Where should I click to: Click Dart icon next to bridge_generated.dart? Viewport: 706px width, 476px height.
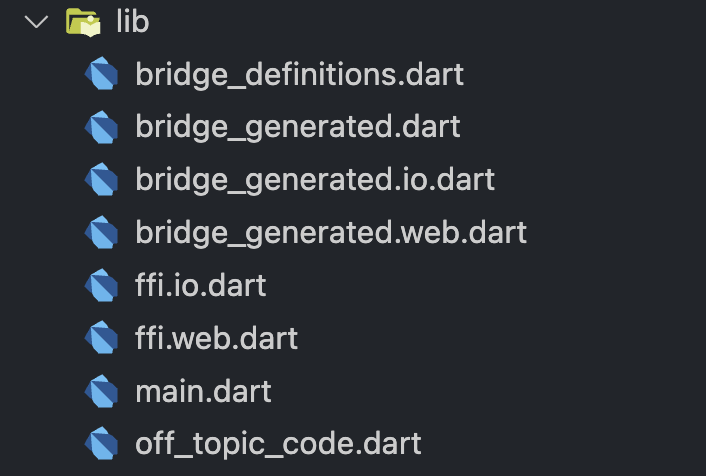point(102,127)
